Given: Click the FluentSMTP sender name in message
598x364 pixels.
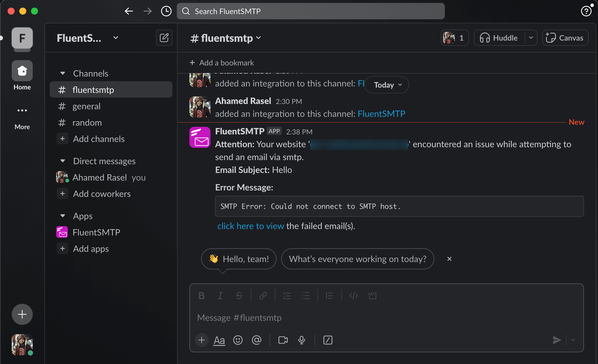Looking at the screenshot, I should (240, 131).
